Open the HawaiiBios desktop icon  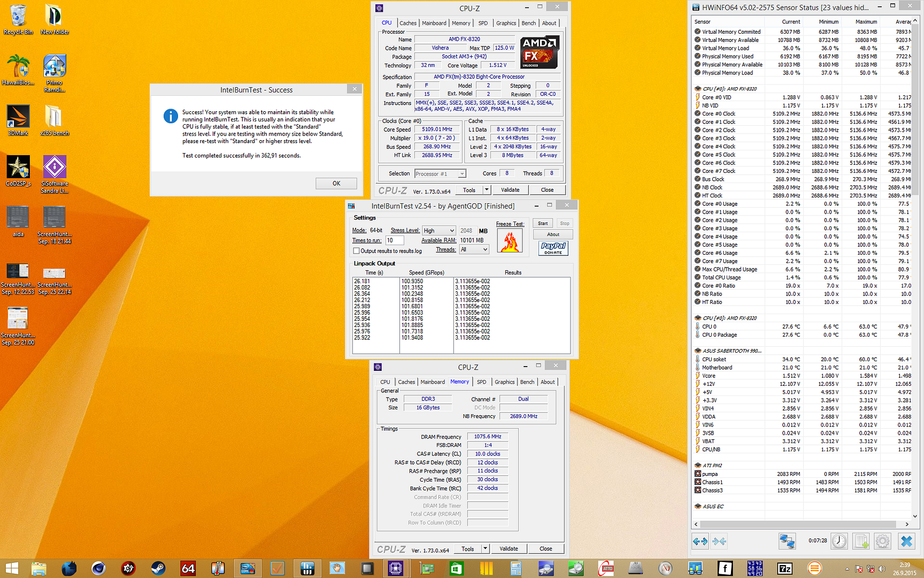click(18, 70)
